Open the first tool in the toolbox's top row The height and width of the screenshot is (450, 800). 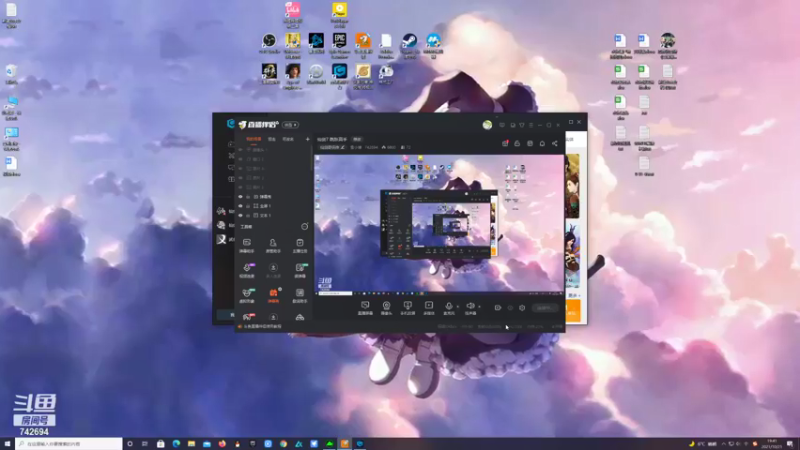pos(247,245)
